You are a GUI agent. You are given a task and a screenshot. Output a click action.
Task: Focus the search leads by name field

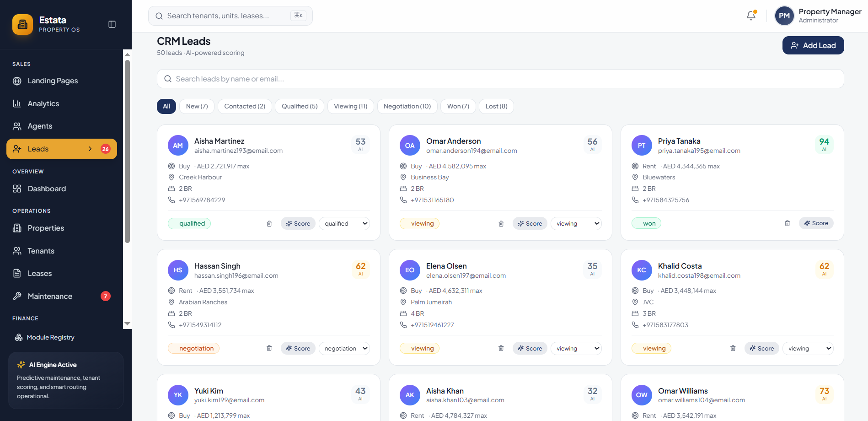[x=500, y=79]
